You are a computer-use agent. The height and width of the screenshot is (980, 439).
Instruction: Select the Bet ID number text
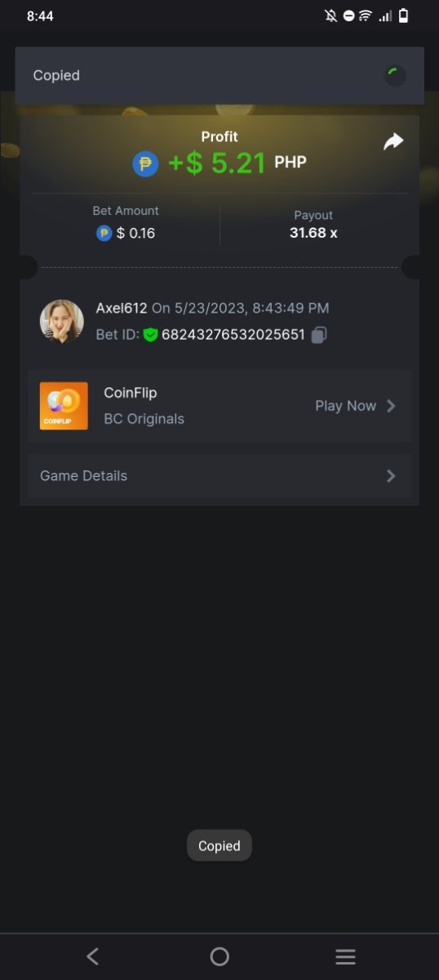pyautogui.click(x=233, y=334)
